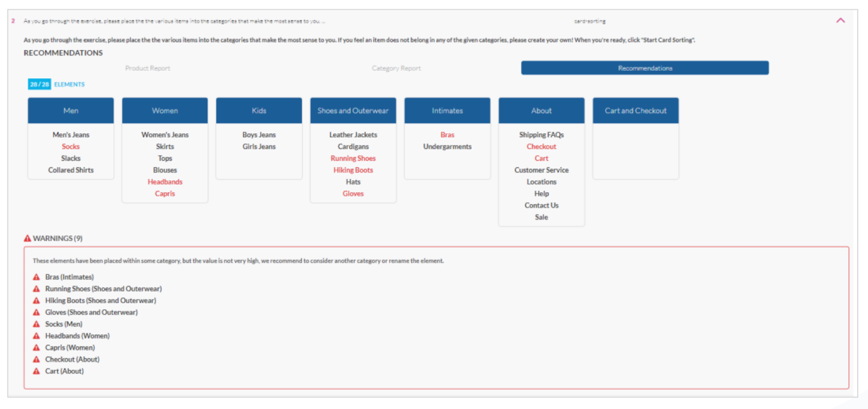Click the red Capris item under Women
Viewport: 868px width, 409px height.
coord(165,194)
